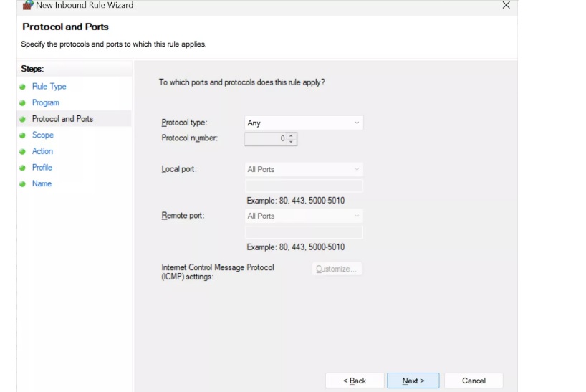Image resolution: width=586 pixels, height=392 pixels.
Task: Jump to the Scope step
Action: coord(42,135)
